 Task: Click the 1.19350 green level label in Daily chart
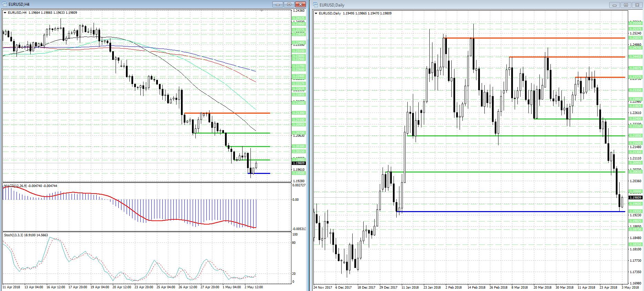(x=636, y=211)
